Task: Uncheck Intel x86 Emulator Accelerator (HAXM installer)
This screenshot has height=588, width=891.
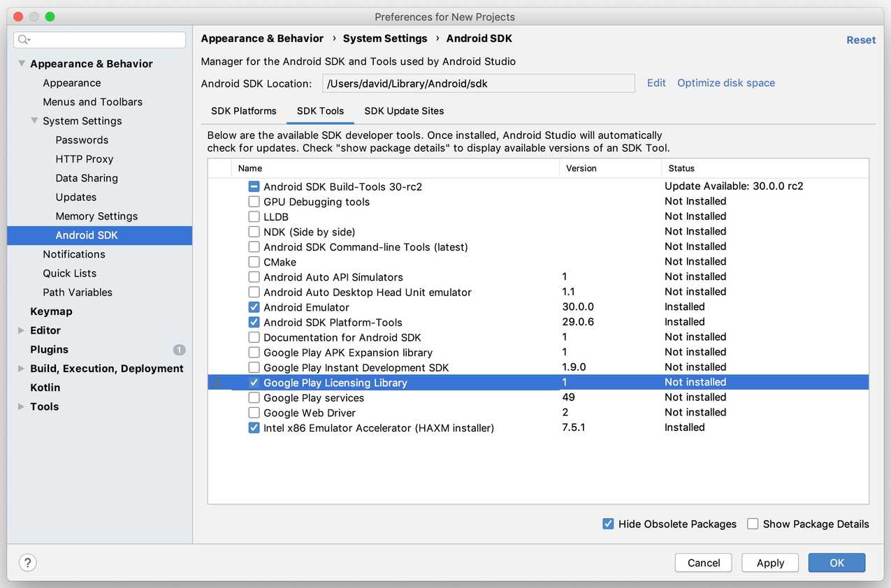Action: point(254,427)
